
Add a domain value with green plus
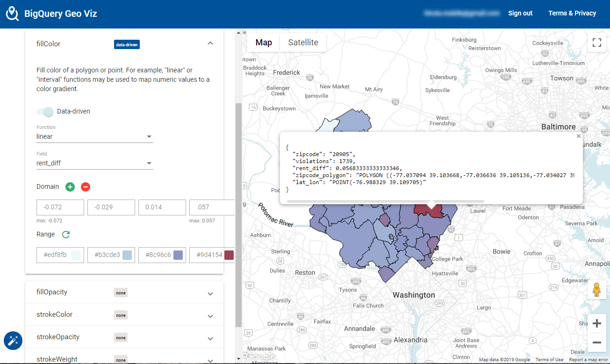tap(70, 187)
